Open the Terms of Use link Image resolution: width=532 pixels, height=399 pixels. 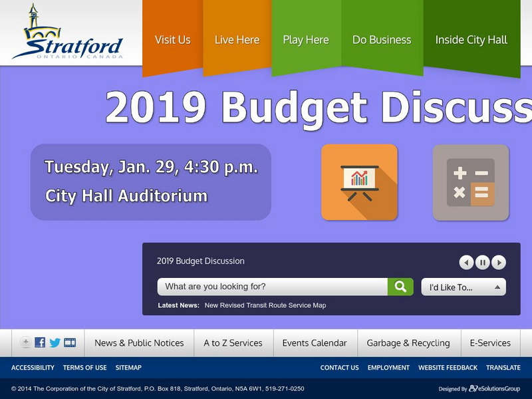pos(85,368)
